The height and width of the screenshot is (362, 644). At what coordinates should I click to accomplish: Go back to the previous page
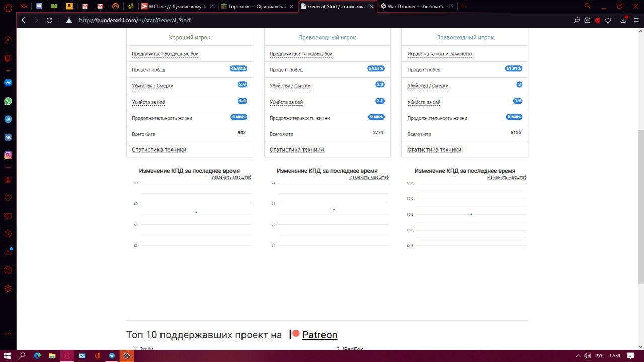tap(23, 20)
